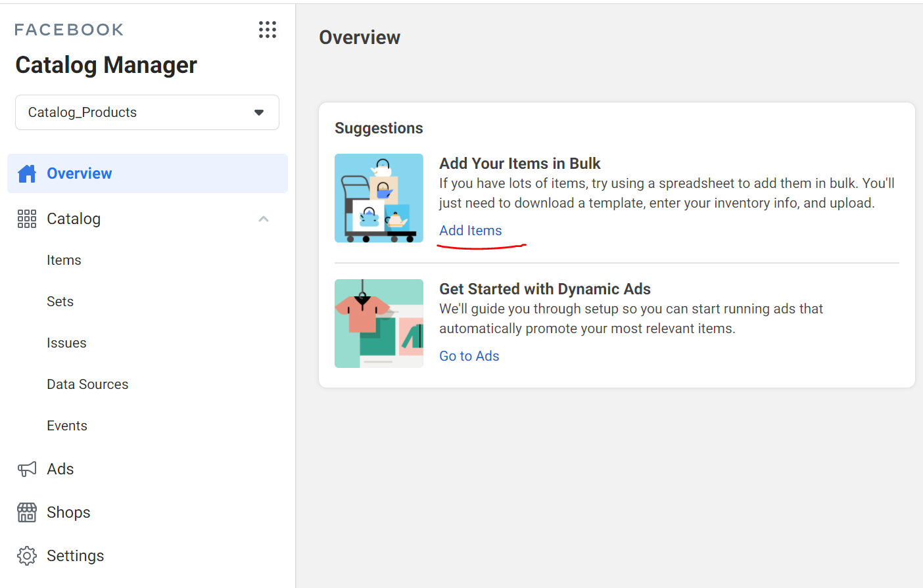The width and height of the screenshot is (923, 588).
Task: Click the caret arrow in catalog selector
Action: click(x=259, y=112)
